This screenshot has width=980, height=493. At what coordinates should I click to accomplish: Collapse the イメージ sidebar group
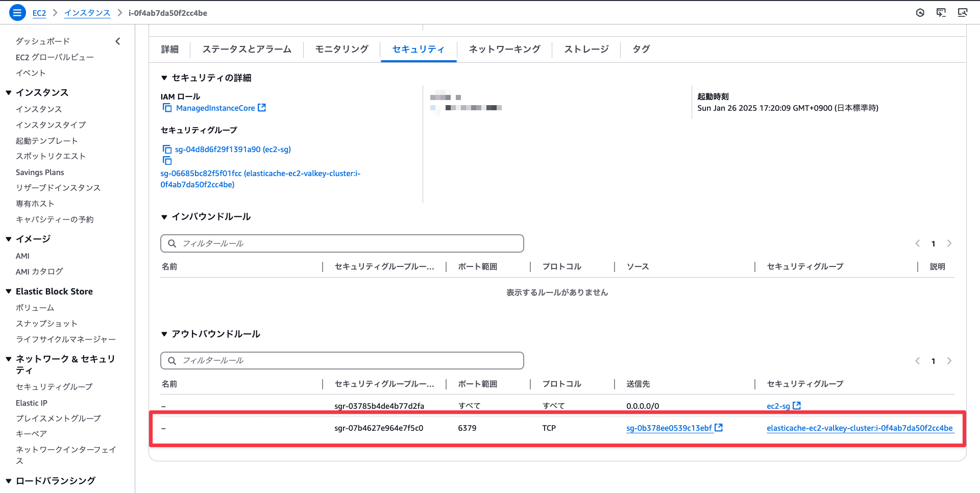pos(9,239)
